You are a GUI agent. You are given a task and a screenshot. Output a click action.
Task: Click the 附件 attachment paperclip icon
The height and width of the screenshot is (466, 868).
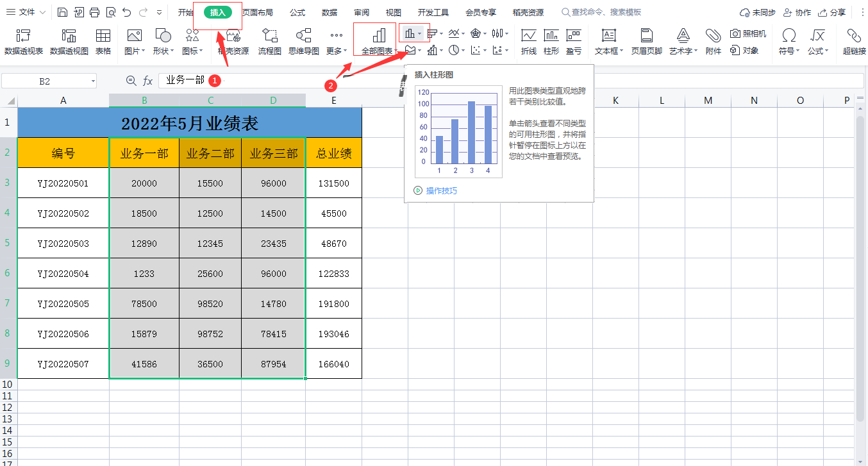(x=714, y=42)
